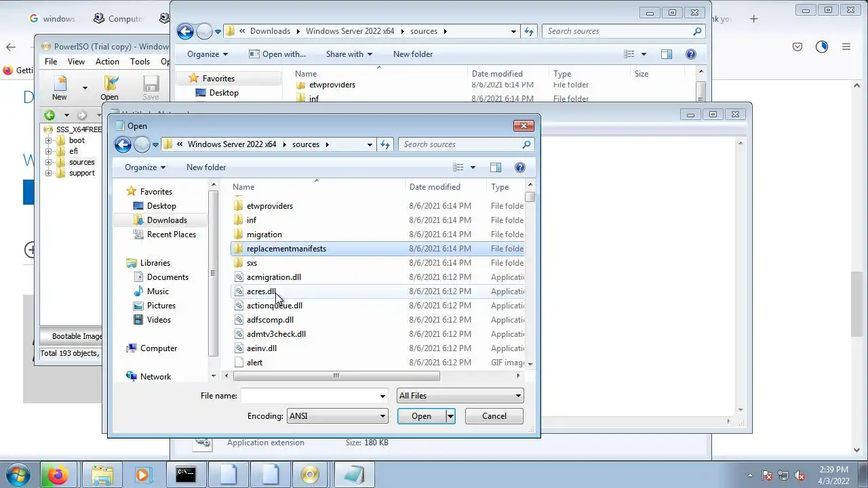Click the Open button's split arrow
This screenshot has width=868, height=488.
[450, 416]
